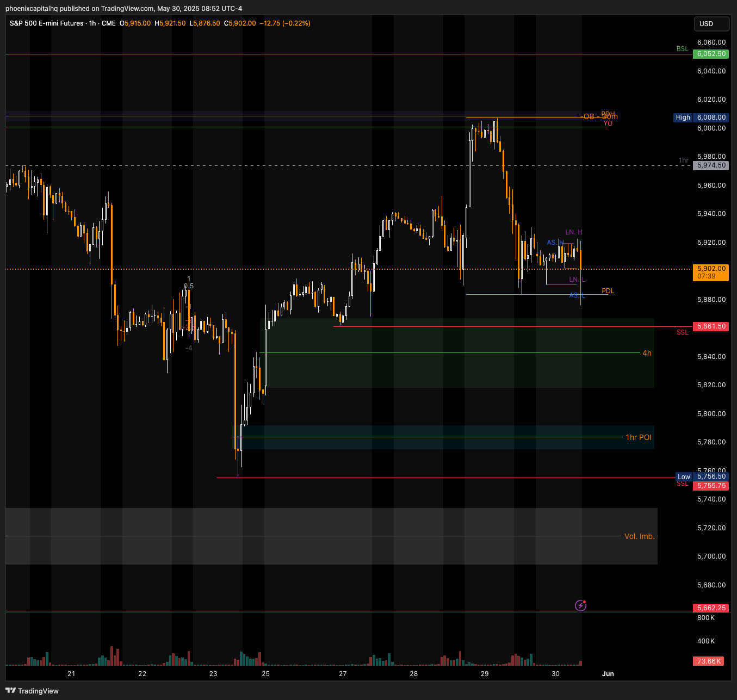
Task: Click date 30 on the time axis
Action: 555,673
